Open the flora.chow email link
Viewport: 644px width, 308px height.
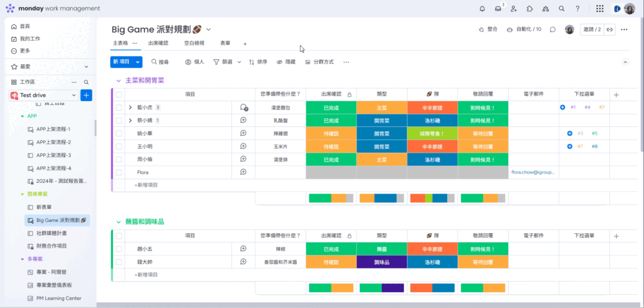click(x=533, y=172)
